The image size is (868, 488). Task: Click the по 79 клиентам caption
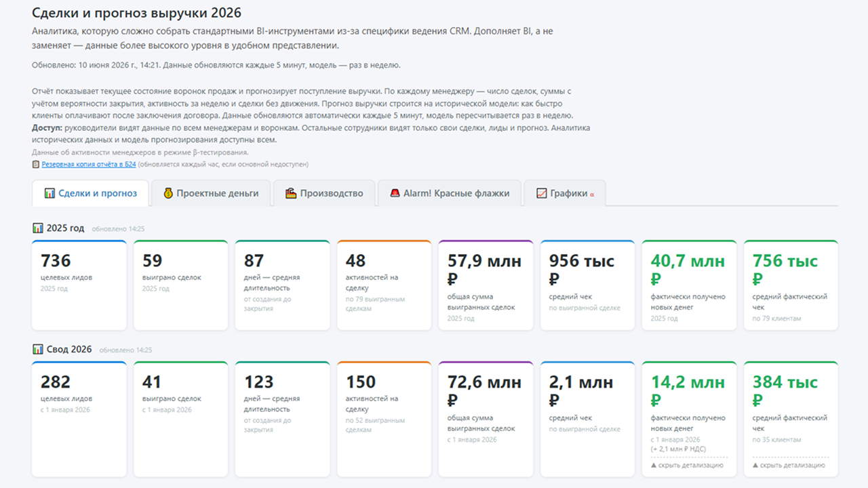click(776, 319)
